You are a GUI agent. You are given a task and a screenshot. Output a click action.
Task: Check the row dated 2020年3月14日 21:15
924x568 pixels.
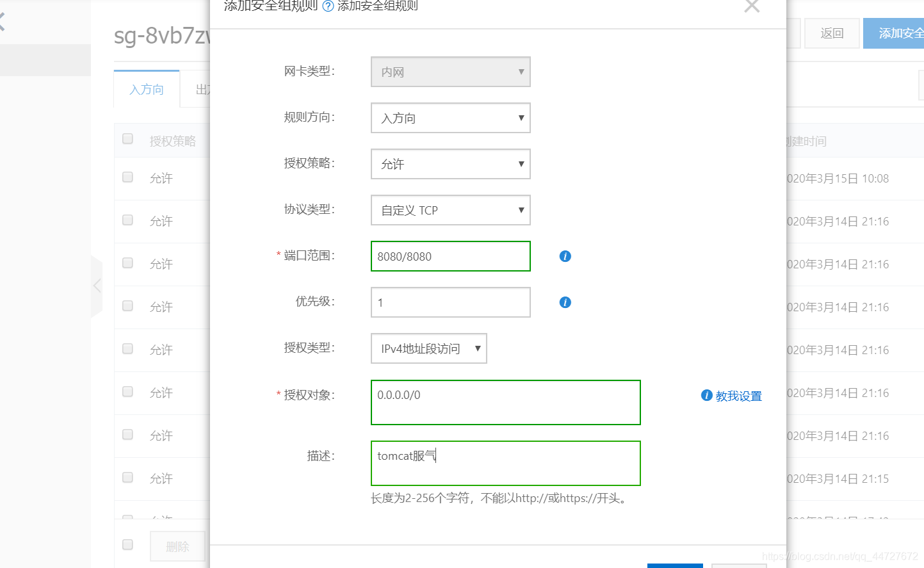point(127,477)
